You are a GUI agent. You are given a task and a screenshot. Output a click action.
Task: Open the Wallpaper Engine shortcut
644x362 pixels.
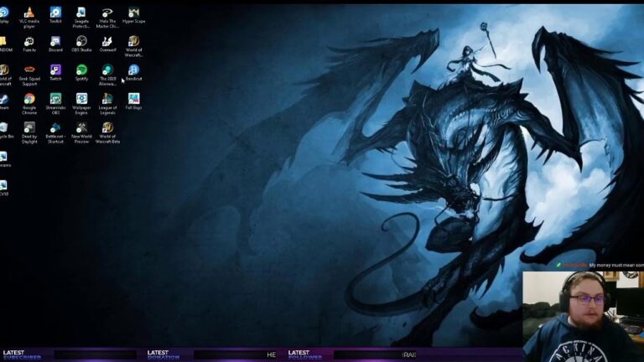coord(81,103)
